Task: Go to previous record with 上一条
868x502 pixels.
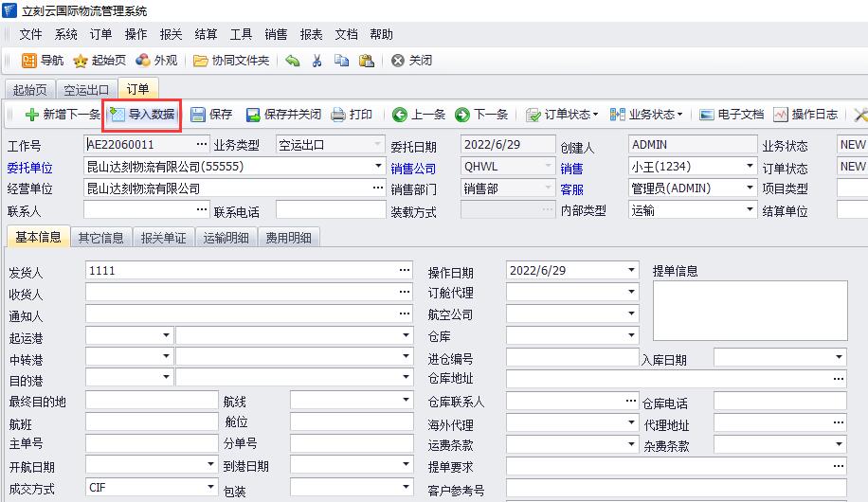Action: point(419,115)
